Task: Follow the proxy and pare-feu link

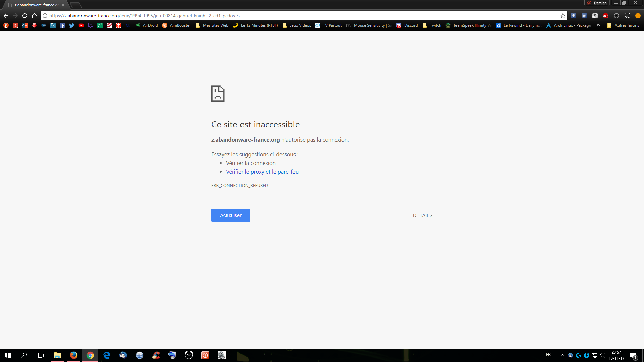Action: pyautogui.click(x=262, y=172)
